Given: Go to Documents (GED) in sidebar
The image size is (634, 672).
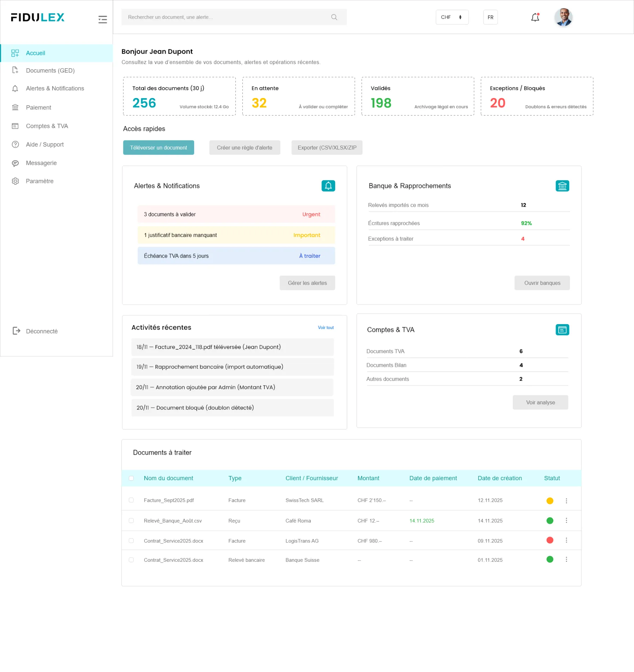Looking at the screenshot, I should 50,70.
